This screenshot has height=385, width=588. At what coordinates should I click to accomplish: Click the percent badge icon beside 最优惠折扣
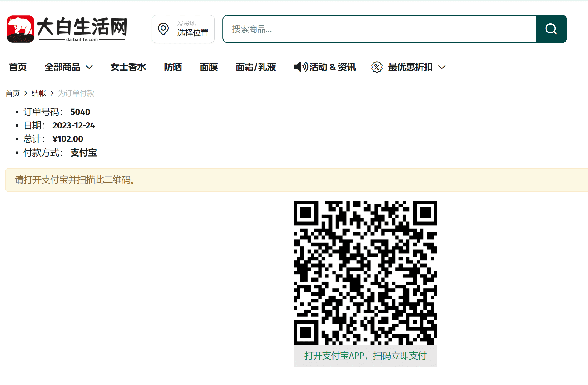click(377, 67)
